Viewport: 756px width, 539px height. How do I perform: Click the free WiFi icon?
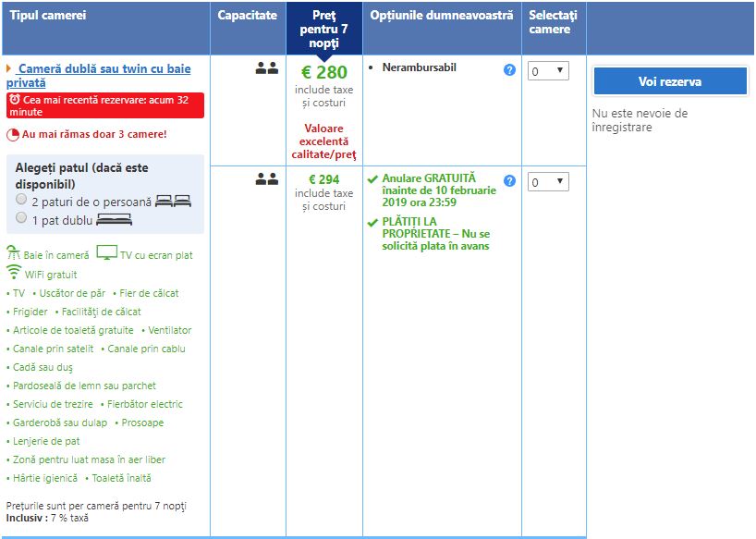[14, 273]
